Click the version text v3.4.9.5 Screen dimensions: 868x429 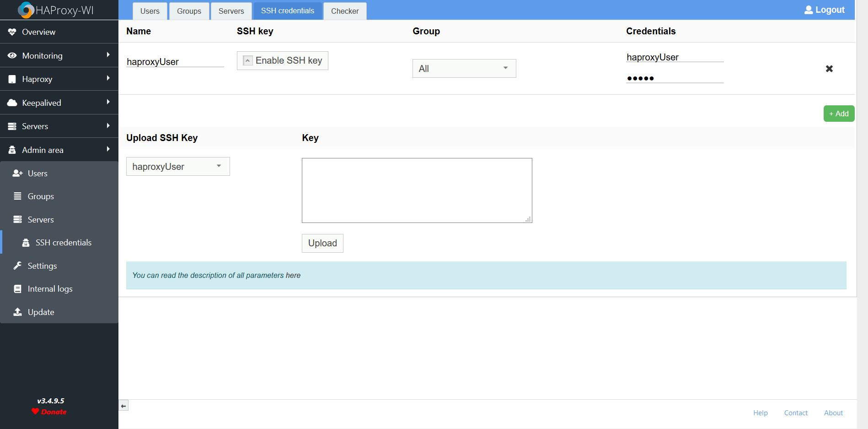point(50,401)
